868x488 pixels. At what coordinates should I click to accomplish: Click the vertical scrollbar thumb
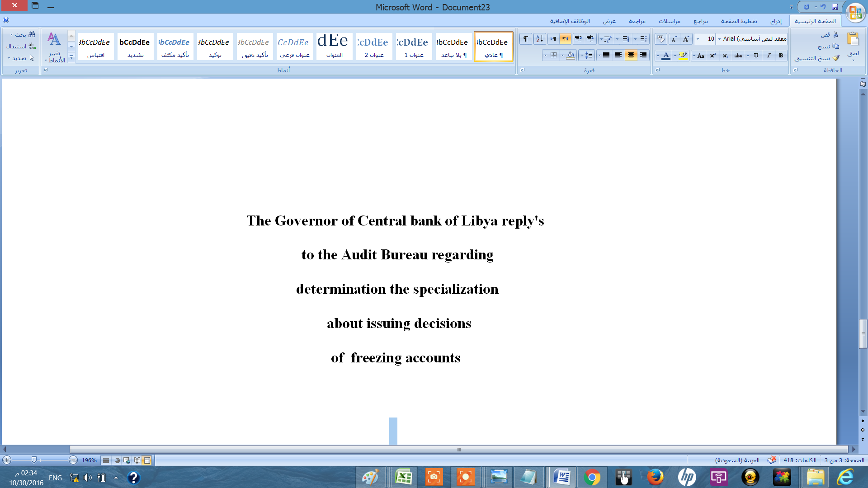[863, 334]
